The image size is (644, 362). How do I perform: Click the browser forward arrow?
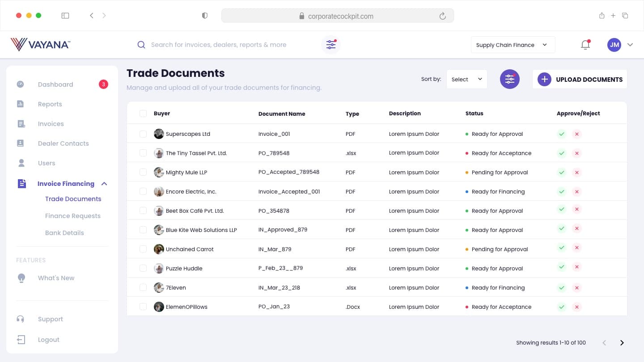(104, 16)
